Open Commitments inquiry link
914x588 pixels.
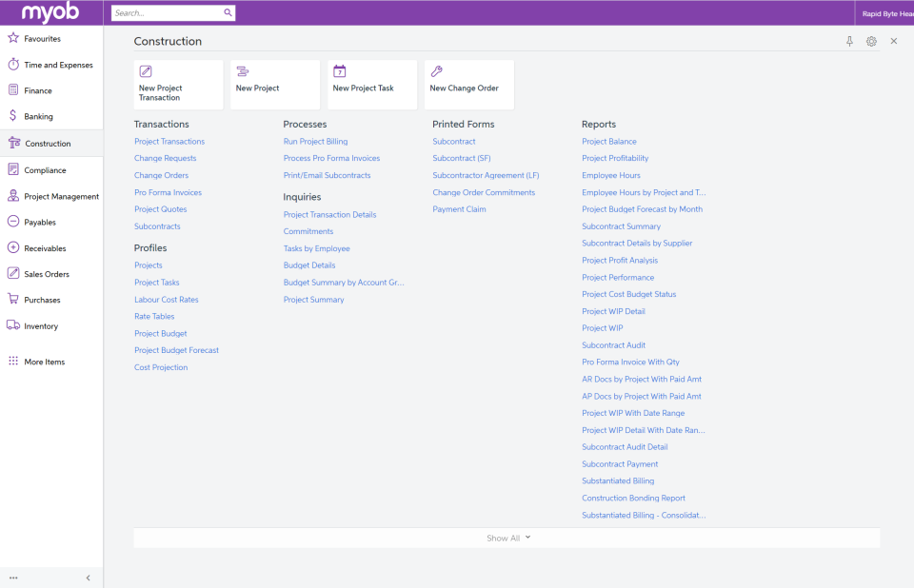pyautogui.click(x=308, y=231)
